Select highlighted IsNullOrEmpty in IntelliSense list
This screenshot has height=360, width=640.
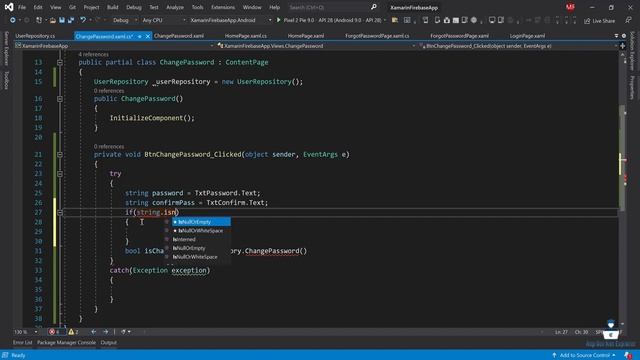(x=201, y=222)
